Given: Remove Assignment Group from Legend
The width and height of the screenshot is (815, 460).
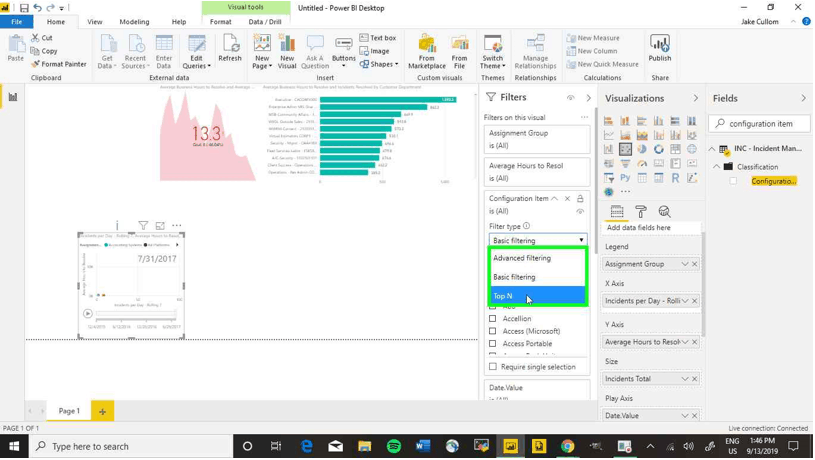Looking at the screenshot, I should pos(695,264).
